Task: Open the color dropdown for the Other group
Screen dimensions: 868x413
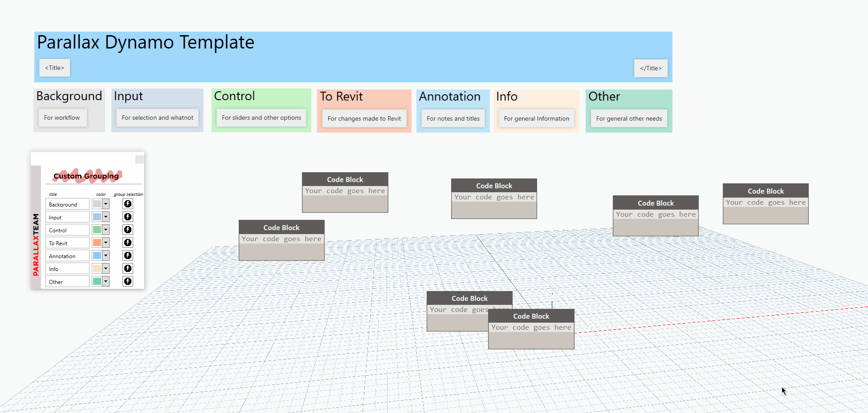Action: coord(106,281)
